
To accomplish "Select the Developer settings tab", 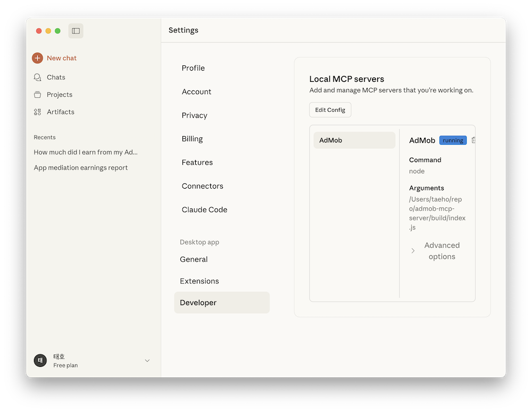I will [222, 302].
